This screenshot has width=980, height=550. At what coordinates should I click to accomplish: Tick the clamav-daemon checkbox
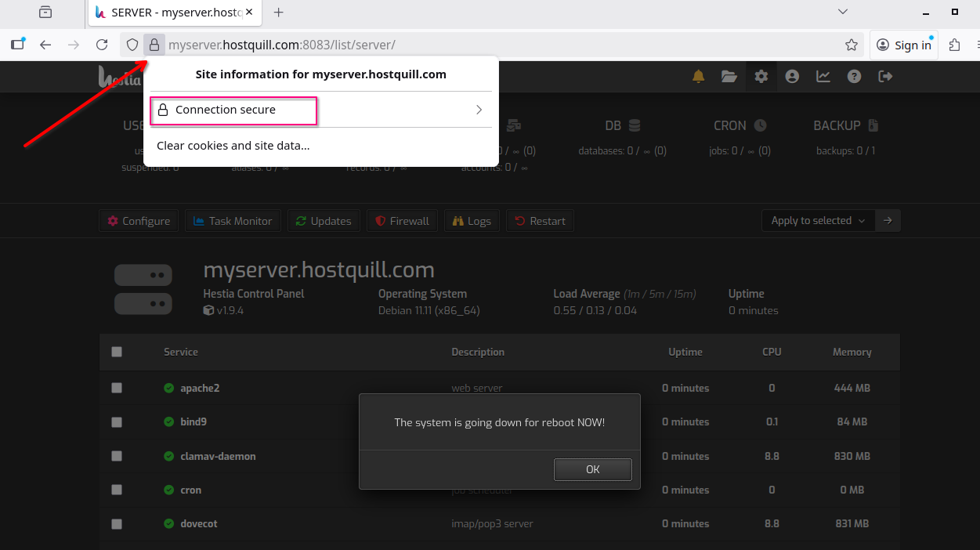point(116,456)
